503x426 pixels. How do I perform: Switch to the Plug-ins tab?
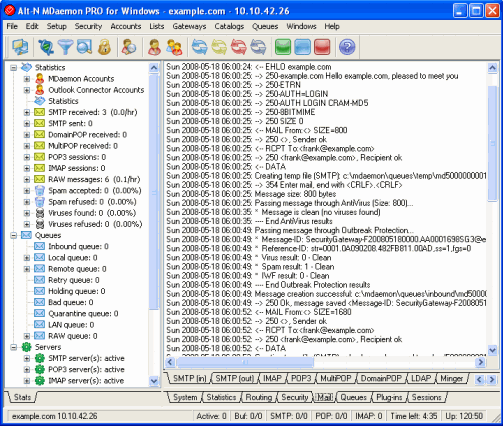[x=389, y=397]
